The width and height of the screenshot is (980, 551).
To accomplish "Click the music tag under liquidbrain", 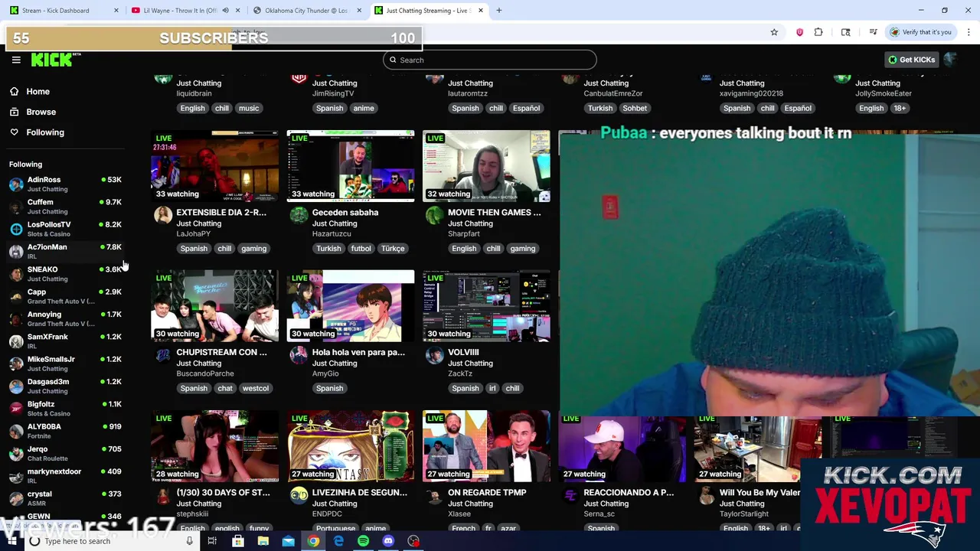I will click(249, 109).
